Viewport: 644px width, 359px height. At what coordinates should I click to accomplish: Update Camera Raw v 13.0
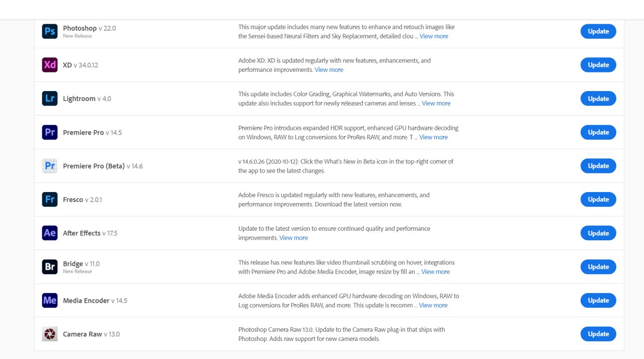coord(598,334)
